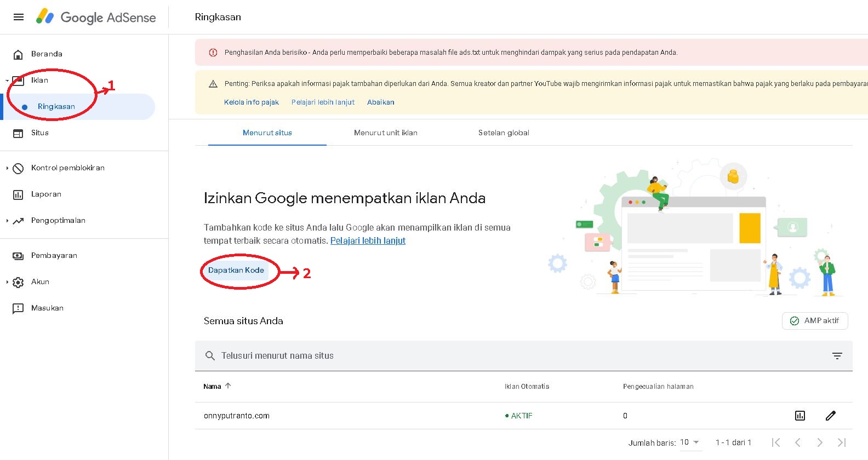Switch to Menurut unit iklan tab

(x=386, y=133)
